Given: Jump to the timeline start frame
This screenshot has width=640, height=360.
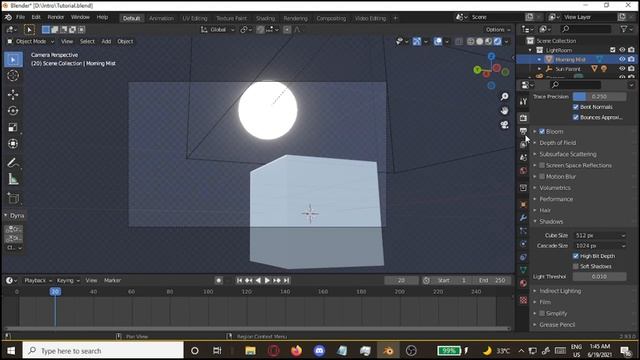Looking at the screenshot, I should click(239, 280).
